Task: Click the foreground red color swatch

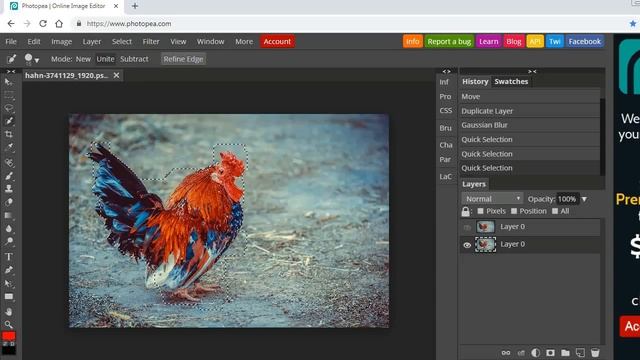Action: pos(9,336)
